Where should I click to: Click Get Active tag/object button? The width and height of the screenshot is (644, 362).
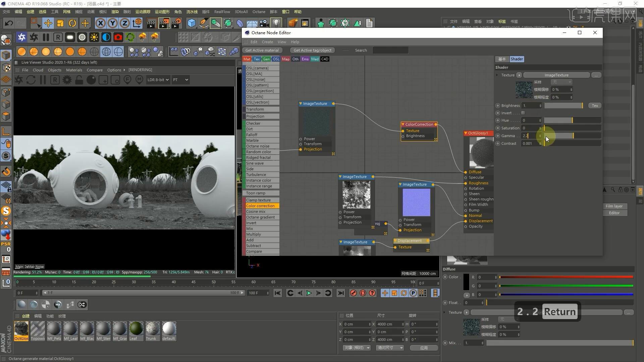312,50
